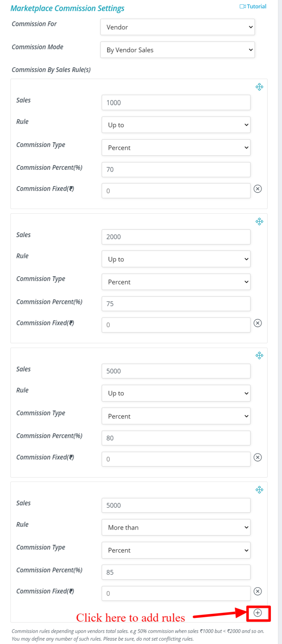Open Commission Type dropdown in first rule
282x644 pixels.
[x=176, y=148]
